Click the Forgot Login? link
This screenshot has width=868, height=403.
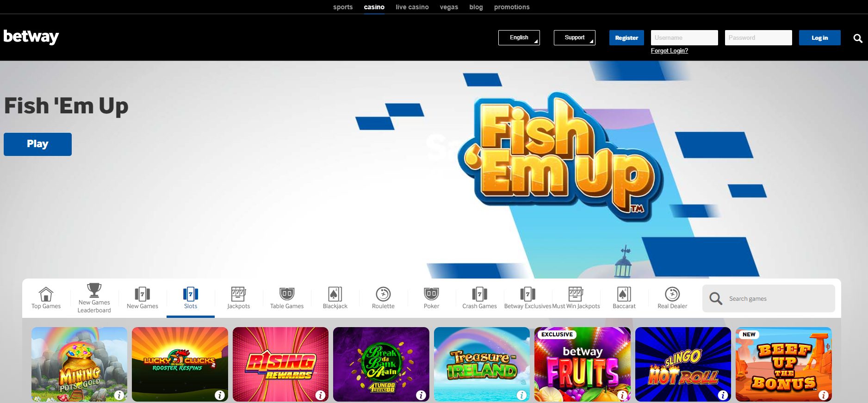(670, 51)
